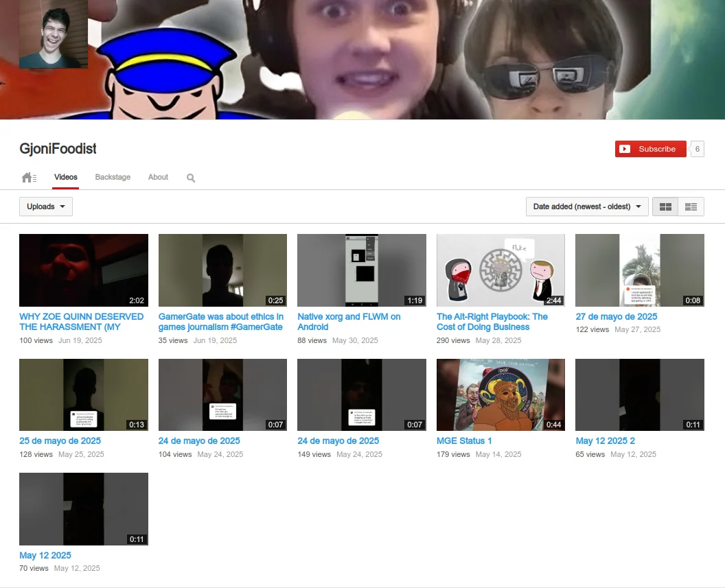Screen dimensions: 725x588
Task: Open the Uploads dropdown
Action: tap(46, 207)
